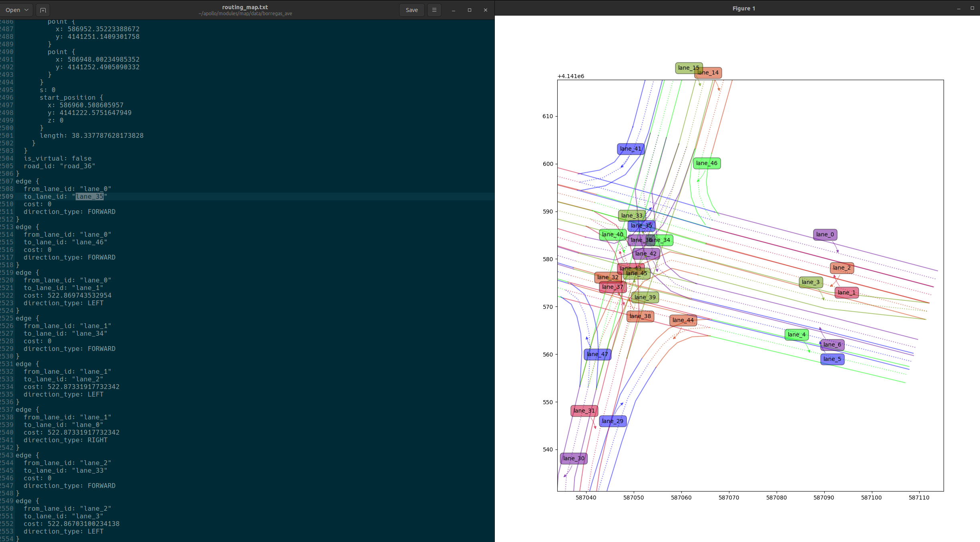
Task: Click the lane_30 label at the plot bottom-left
Action: pyautogui.click(x=573, y=458)
